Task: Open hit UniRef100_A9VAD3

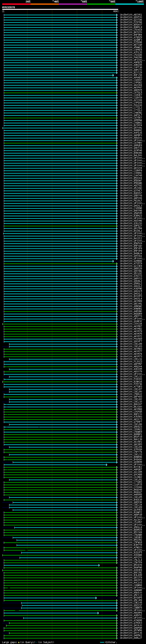Action: (131, 77)
